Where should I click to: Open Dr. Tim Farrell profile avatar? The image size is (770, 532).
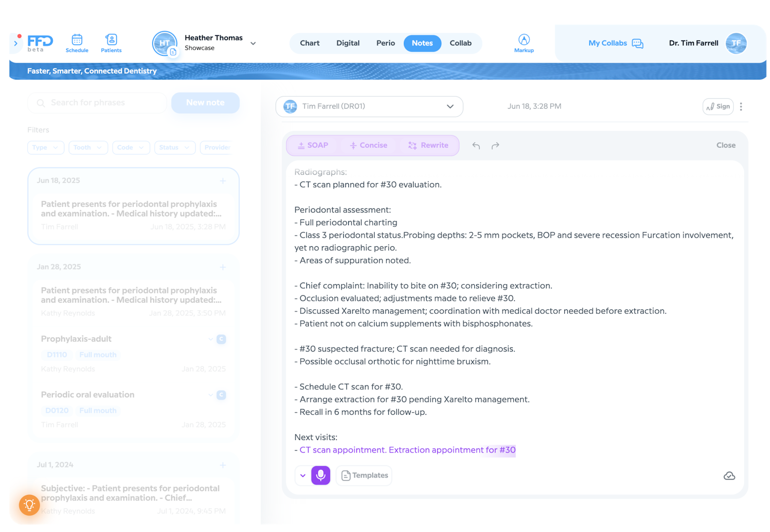click(x=736, y=43)
